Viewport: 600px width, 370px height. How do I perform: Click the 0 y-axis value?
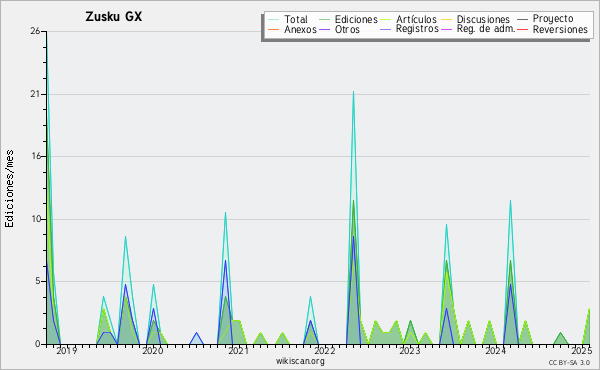tap(38, 344)
